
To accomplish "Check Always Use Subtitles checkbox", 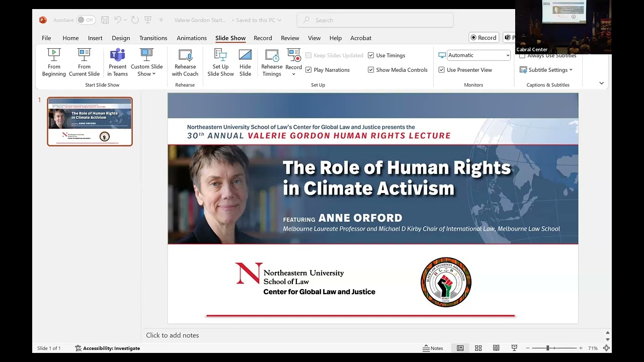I will tap(522, 55).
